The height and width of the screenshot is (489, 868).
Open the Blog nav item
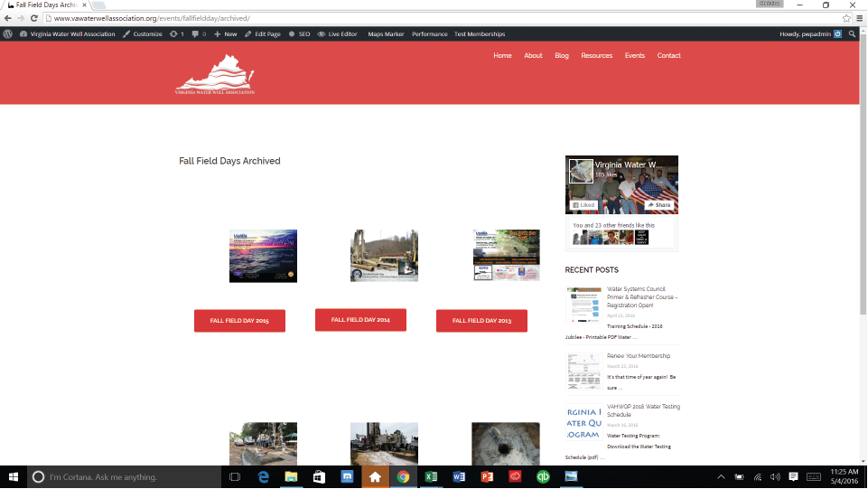[x=562, y=55]
